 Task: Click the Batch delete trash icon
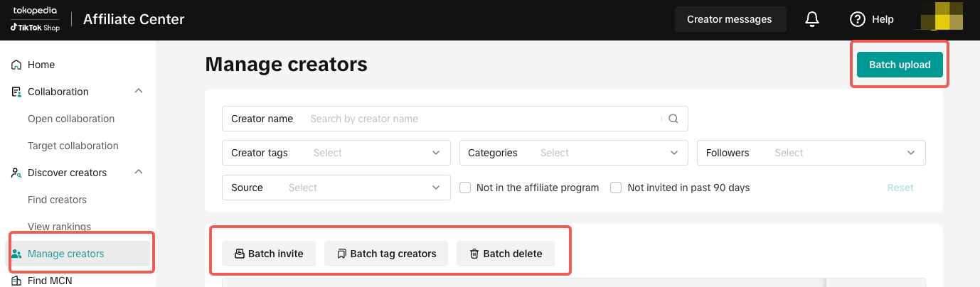[474, 254]
